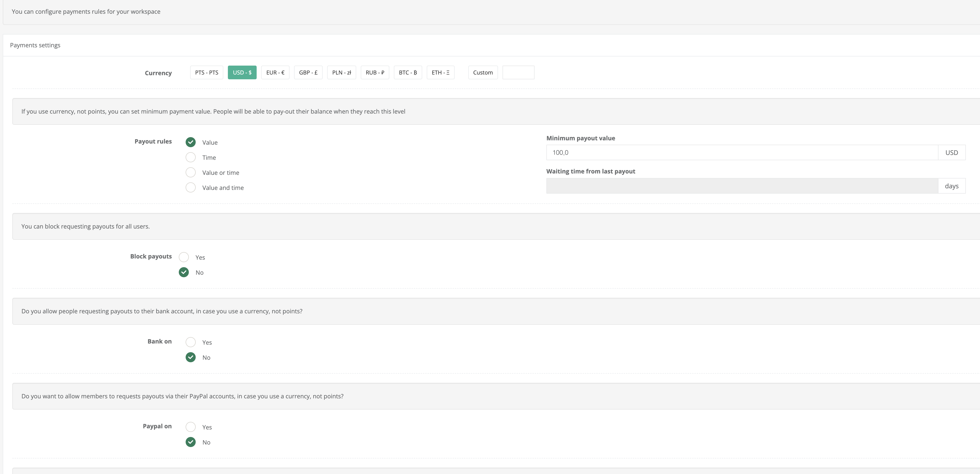This screenshot has height=474, width=980.
Task: Select BTC - Ƀ currency
Action: pos(407,72)
